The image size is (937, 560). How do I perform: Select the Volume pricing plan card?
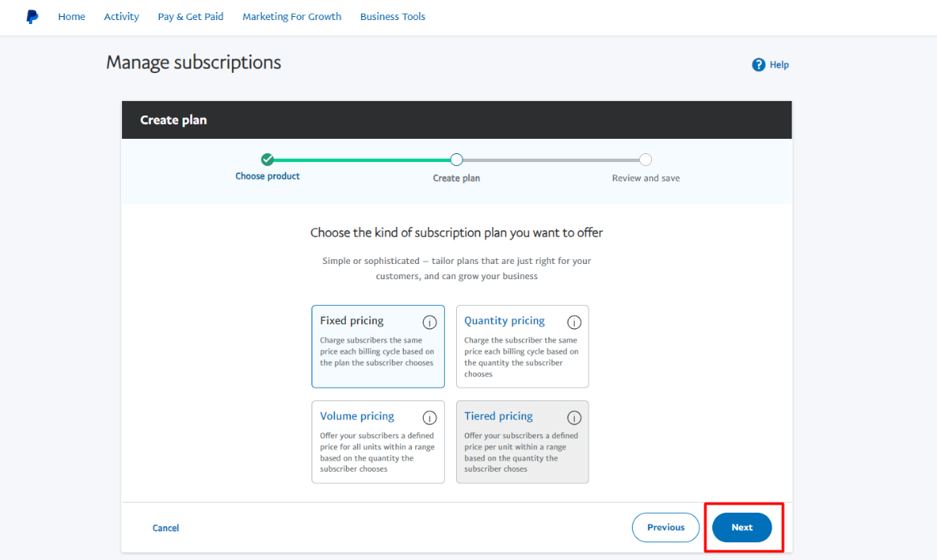pyautogui.click(x=378, y=442)
